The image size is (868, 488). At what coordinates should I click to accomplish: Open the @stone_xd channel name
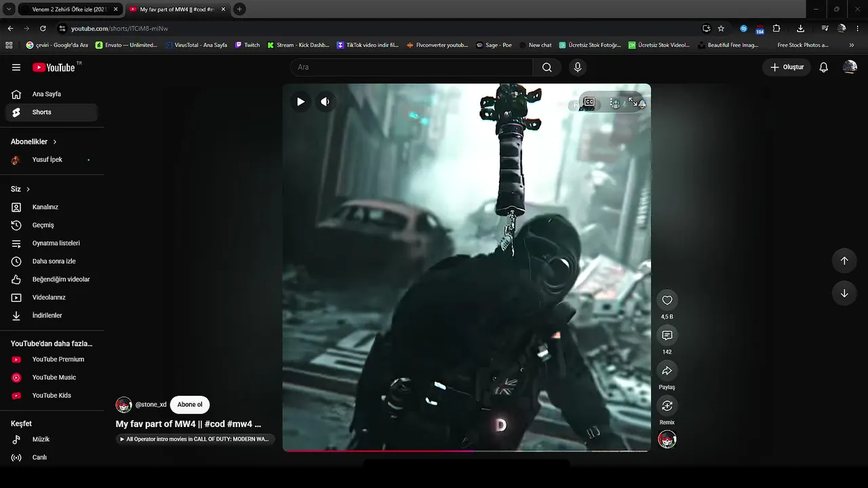[151, 405]
